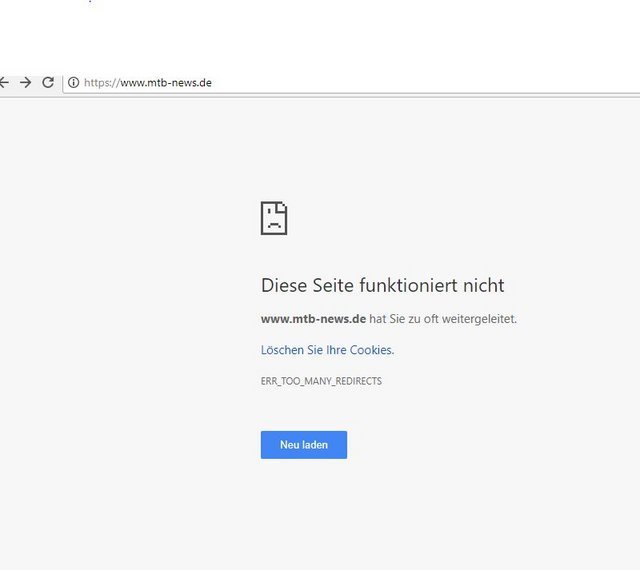
Task: Open site information via the info icon
Action: coord(73,82)
